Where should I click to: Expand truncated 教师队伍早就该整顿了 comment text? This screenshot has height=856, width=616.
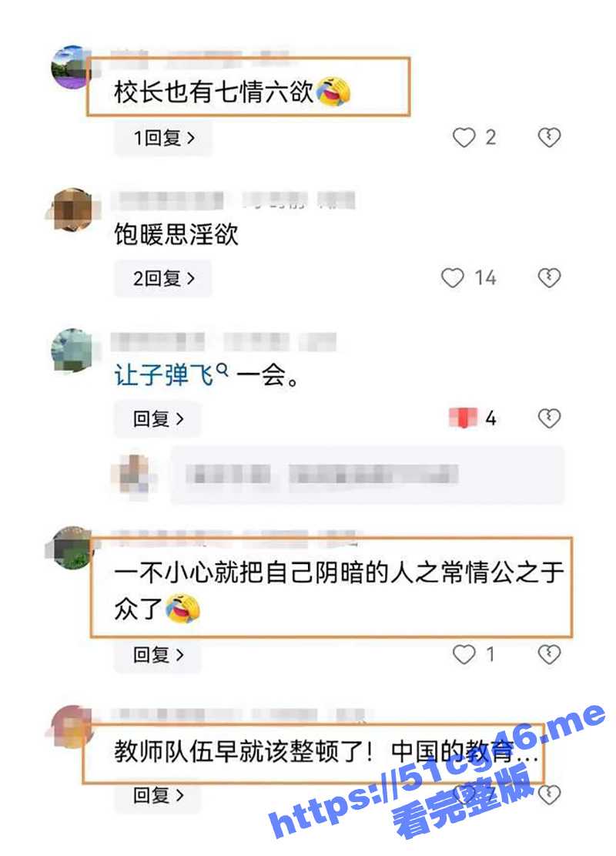(326, 752)
